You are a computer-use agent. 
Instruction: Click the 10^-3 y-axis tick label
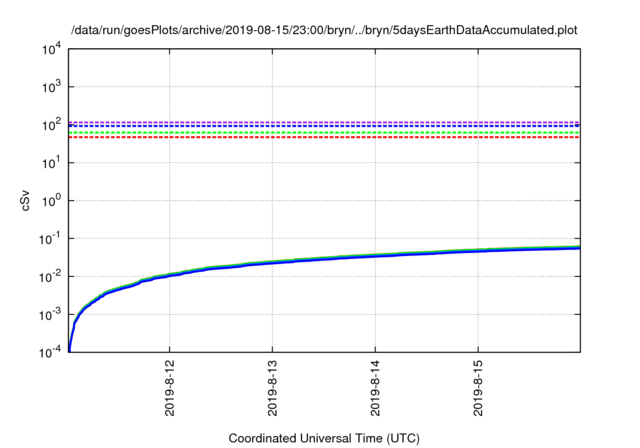pyautogui.click(x=50, y=315)
